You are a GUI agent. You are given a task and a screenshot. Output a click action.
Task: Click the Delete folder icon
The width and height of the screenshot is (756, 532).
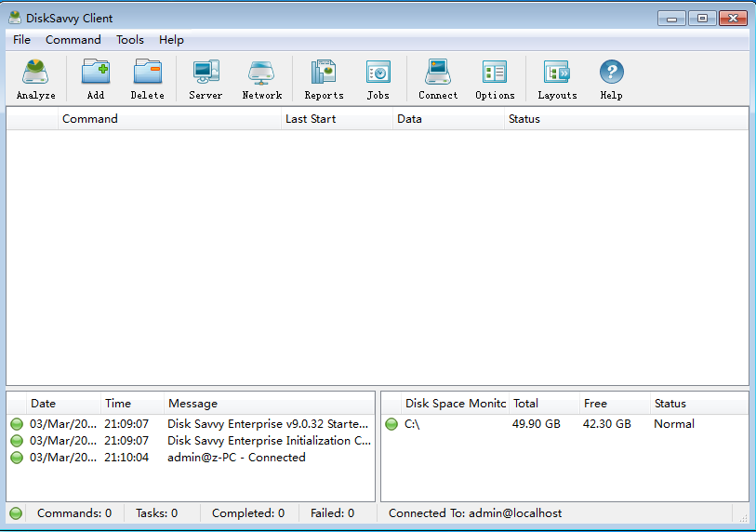coord(148,72)
